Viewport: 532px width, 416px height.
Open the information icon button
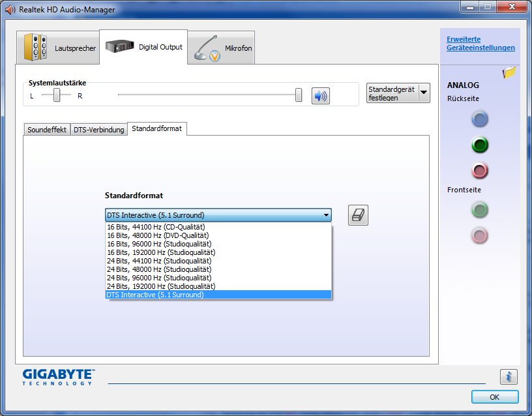point(509,377)
